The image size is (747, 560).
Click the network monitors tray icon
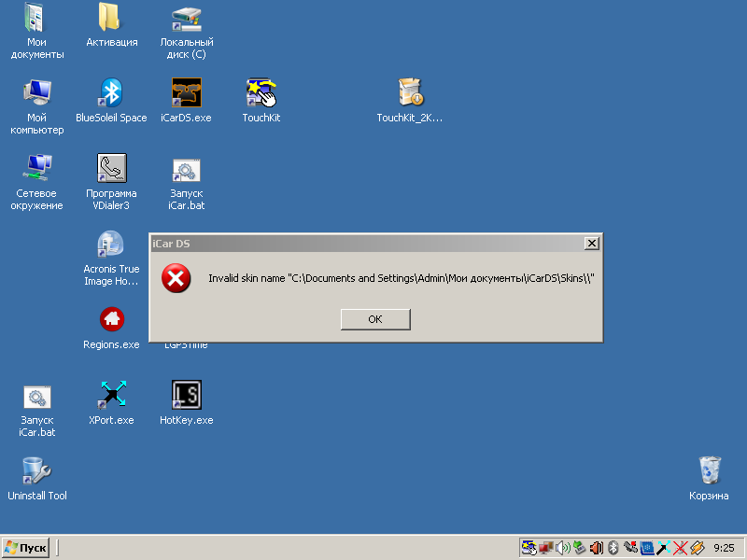point(546,548)
